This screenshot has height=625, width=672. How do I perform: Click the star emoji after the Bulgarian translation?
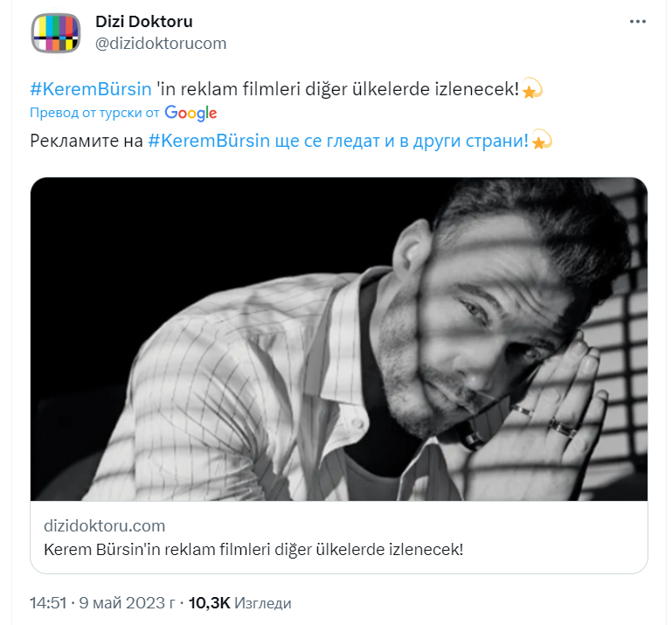(x=542, y=141)
